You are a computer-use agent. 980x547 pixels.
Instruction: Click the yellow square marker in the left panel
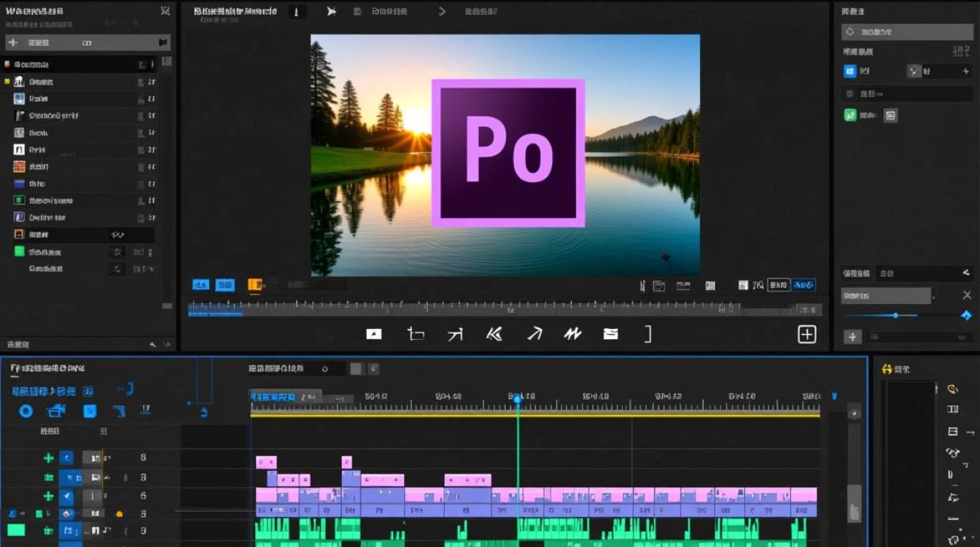tap(7, 82)
